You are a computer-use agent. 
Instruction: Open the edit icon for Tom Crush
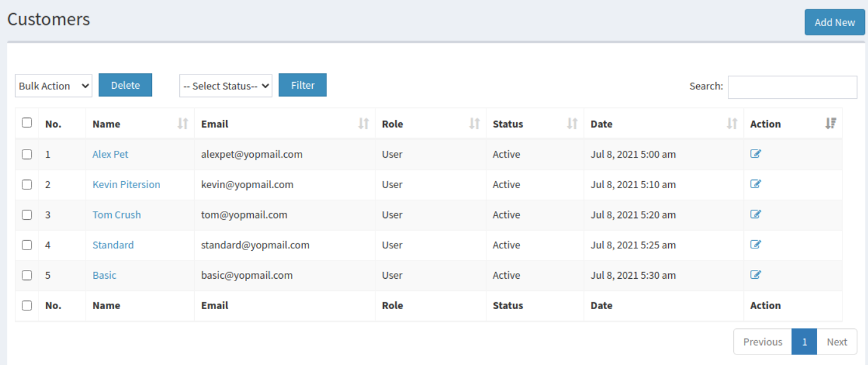point(755,214)
